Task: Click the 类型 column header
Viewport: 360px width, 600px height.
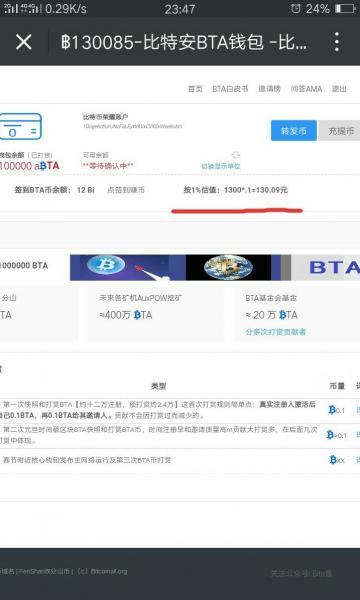Action: point(158,386)
